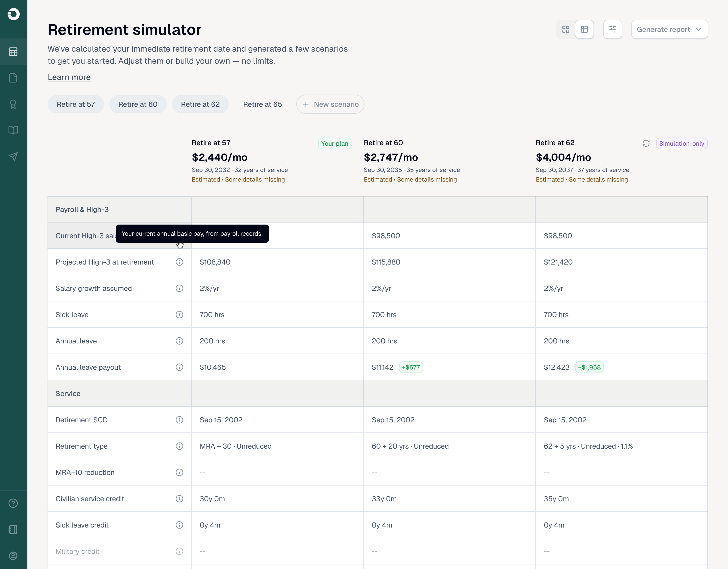Viewport: 728px width, 569px height.
Task: Follow the Learn more link
Action: point(69,77)
